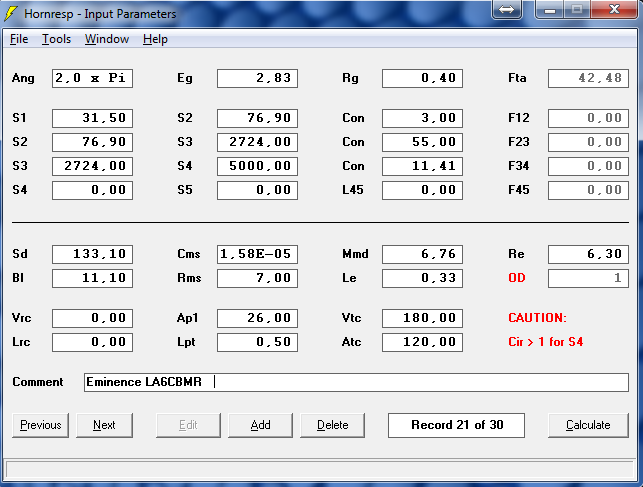Select the Vrc input field
This screenshot has height=487, width=643.
coord(92,318)
